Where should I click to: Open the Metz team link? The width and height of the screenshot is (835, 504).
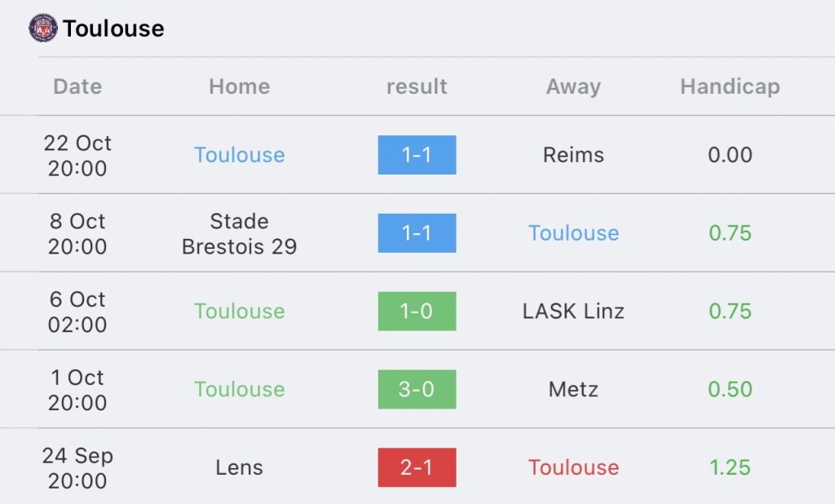coord(573,390)
